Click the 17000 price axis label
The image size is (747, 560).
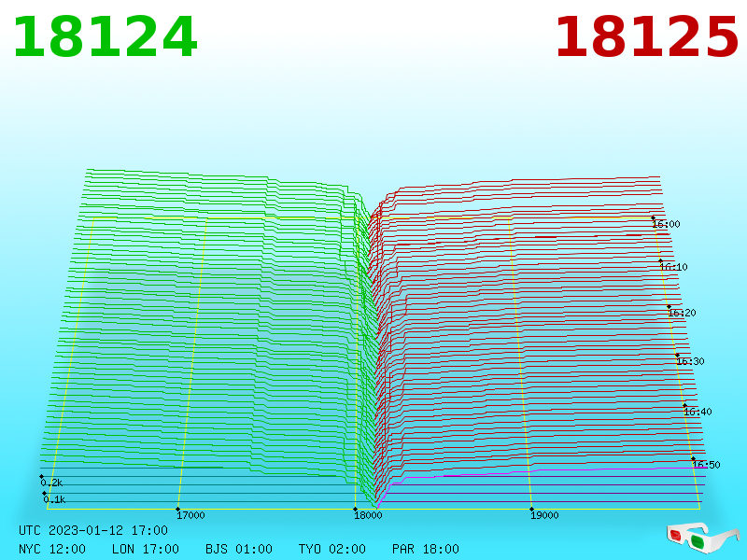190,515
